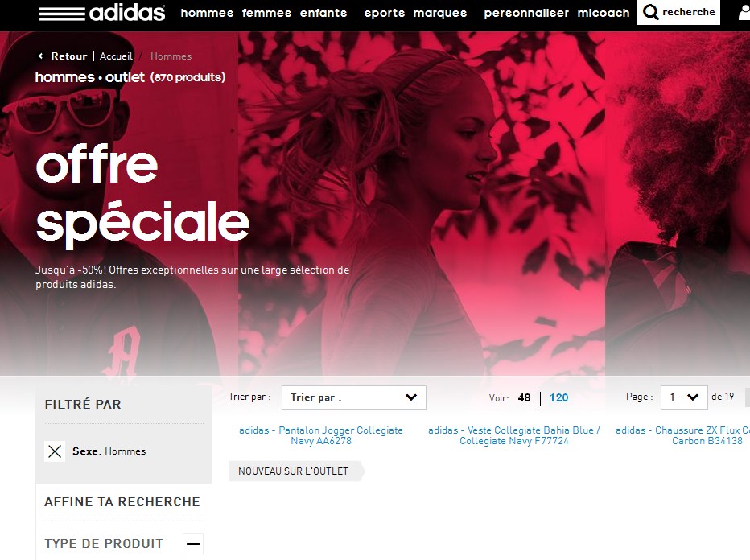Open Veste Collegiate Bahia Blue product
The image size is (750, 560).
514,435
